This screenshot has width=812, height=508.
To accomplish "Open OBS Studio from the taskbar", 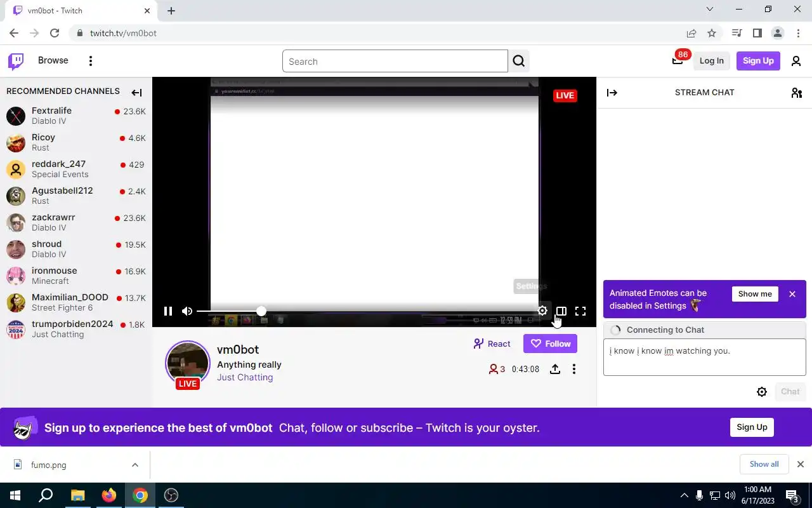I will (x=171, y=495).
